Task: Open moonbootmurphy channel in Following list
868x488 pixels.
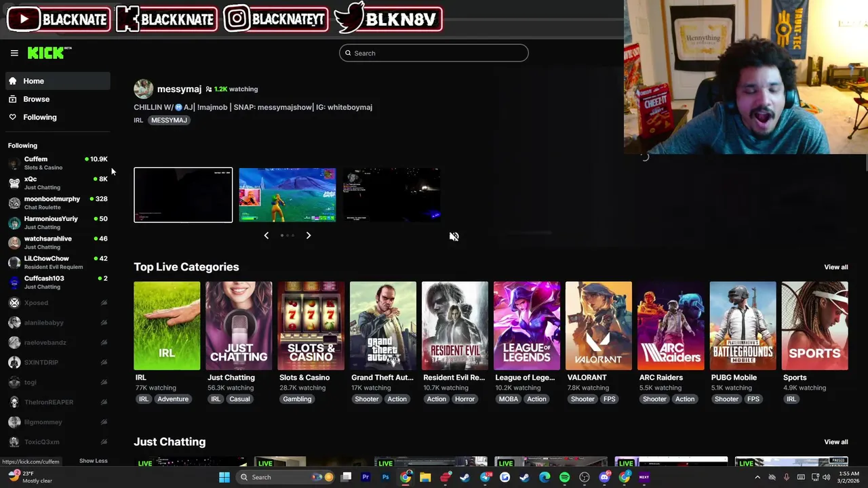Action: pos(58,203)
